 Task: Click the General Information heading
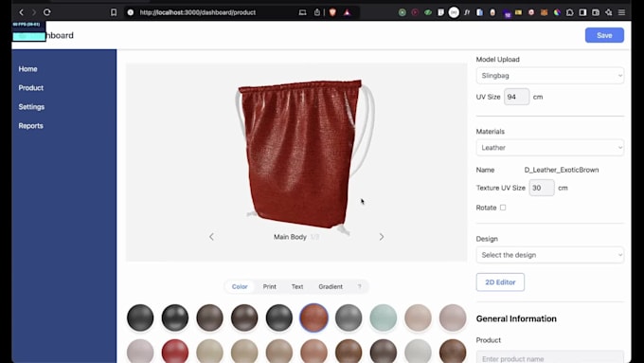(x=516, y=318)
